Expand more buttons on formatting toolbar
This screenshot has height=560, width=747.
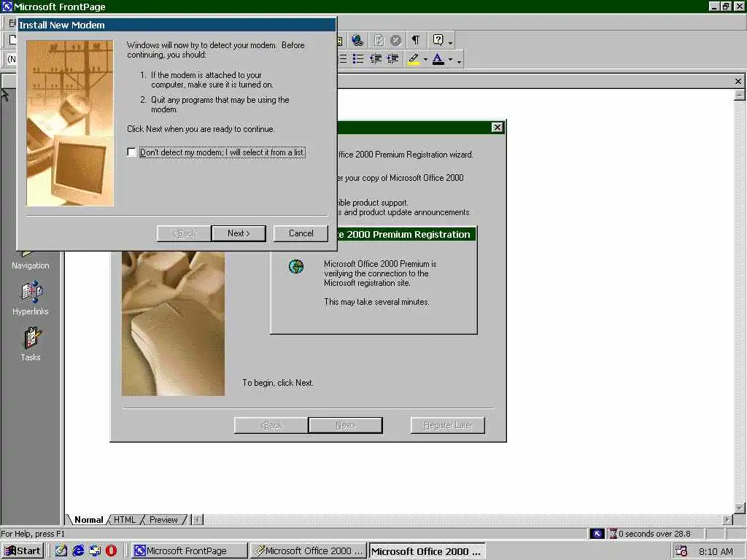[x=460, y=61]
